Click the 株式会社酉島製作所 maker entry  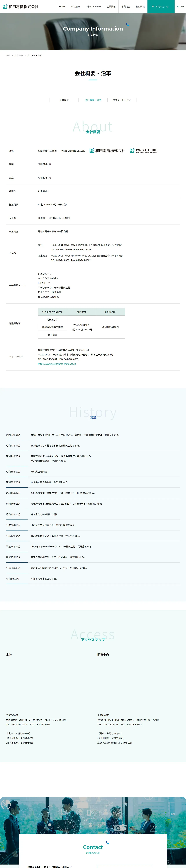[48, 297]
